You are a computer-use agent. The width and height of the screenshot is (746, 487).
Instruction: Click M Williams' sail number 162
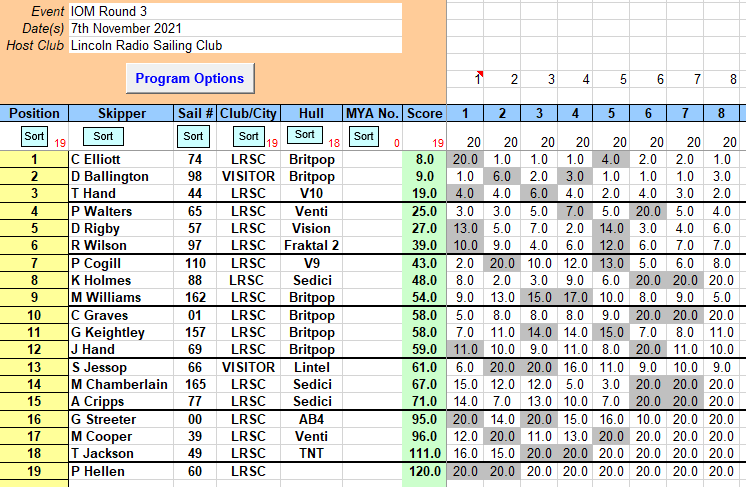pos(195,297)
